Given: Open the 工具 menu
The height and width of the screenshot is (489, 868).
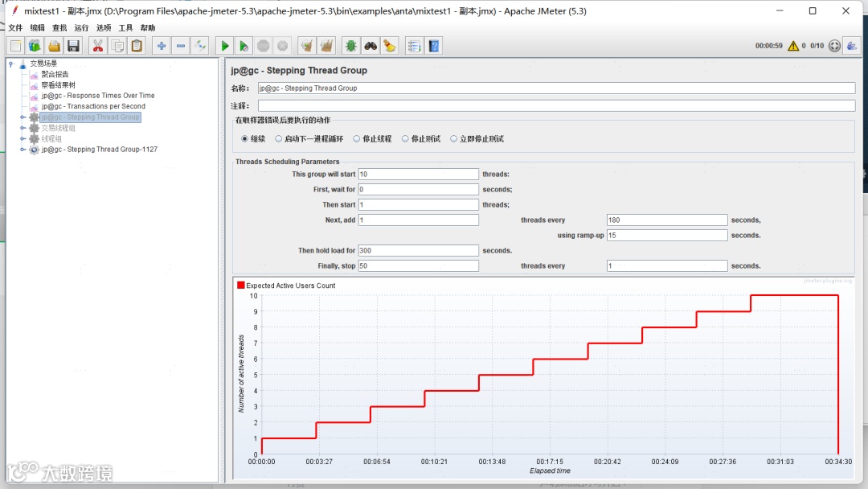Looking at the screenshot, I should (125, 27).
